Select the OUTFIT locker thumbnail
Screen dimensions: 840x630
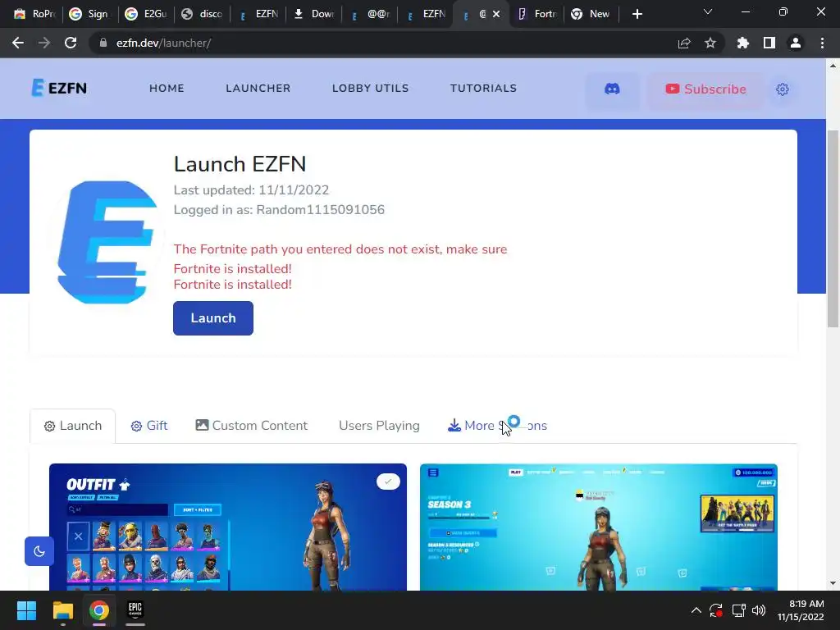pos(228,527)
